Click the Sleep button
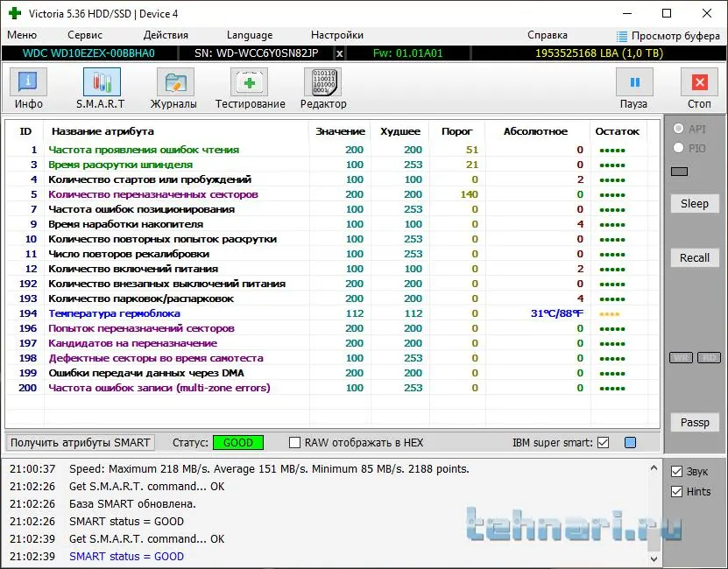The height and width of the screenshot is (569, 728). 694,203
